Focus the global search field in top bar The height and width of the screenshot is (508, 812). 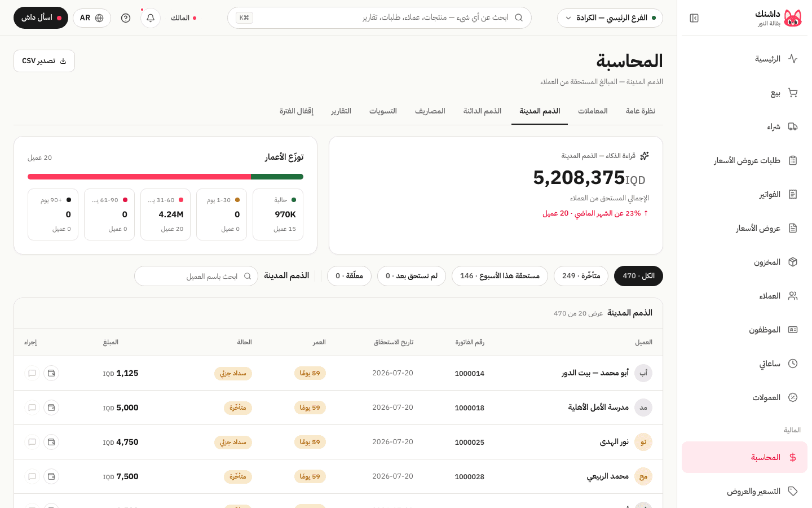click(379, 18)
